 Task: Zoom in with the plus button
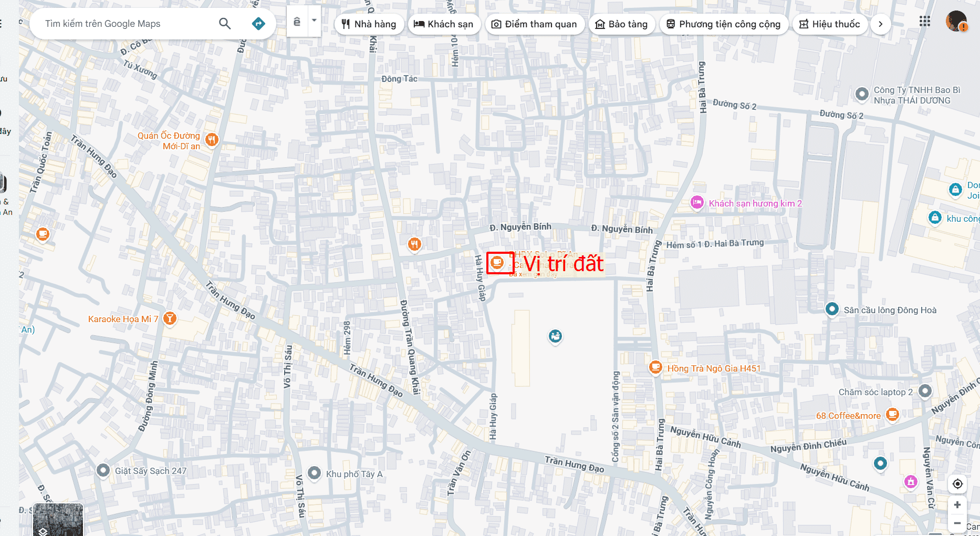(x=957, y=505)
